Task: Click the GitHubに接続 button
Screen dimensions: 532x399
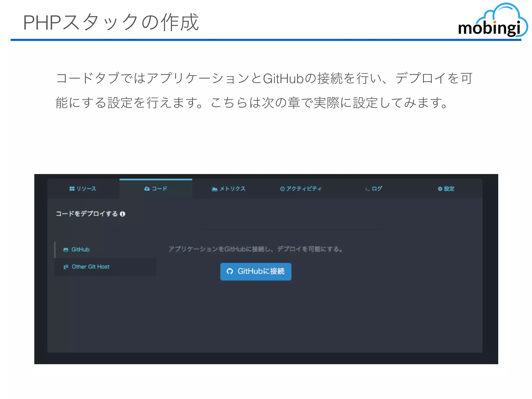Action: click(x=256, y=271)
